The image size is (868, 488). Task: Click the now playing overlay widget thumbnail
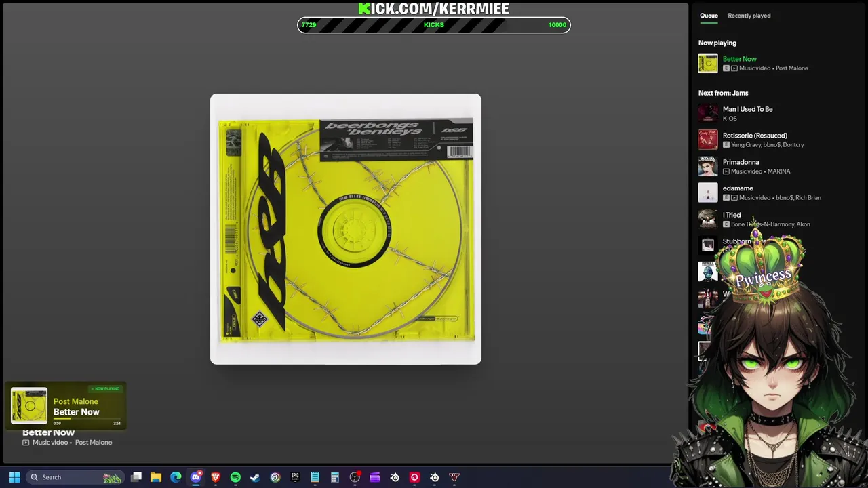29,405
